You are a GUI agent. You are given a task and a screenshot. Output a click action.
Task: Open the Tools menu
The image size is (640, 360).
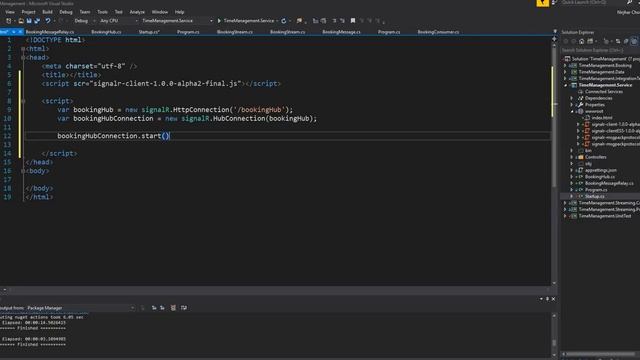102,12
